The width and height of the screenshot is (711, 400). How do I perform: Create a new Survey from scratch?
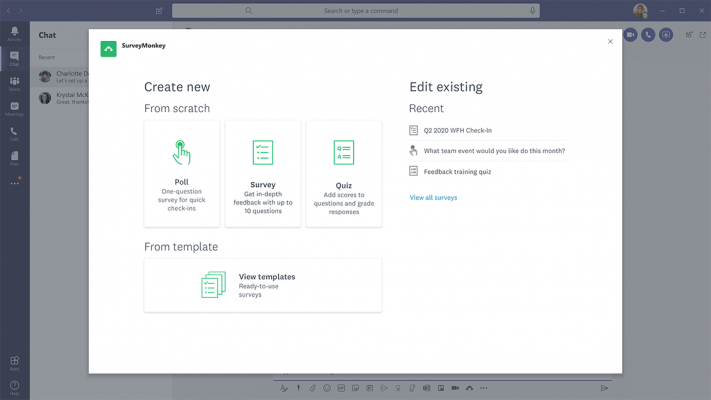point(263,174)
